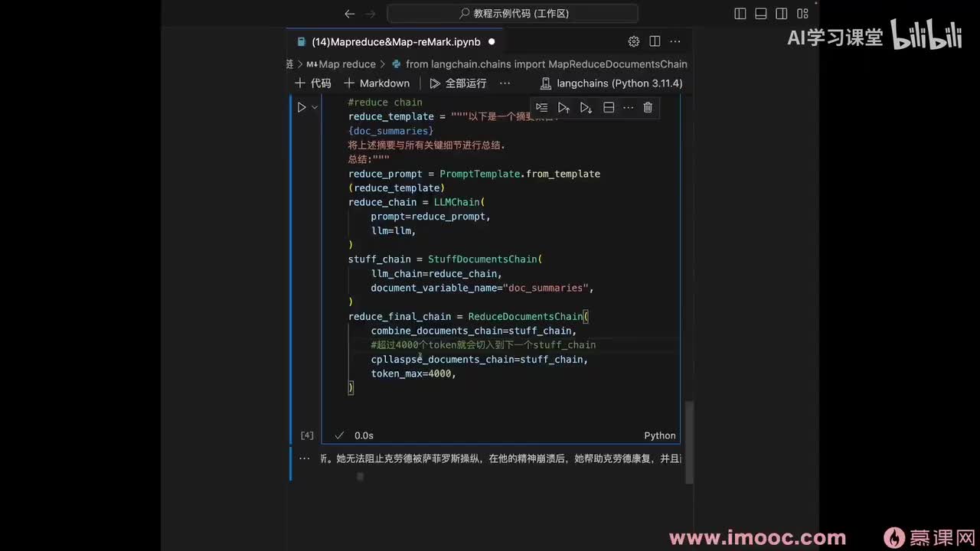Screen dimensions: 980x551
Task: Toggle the primary side bar layout icon
Action: [740, 14]
